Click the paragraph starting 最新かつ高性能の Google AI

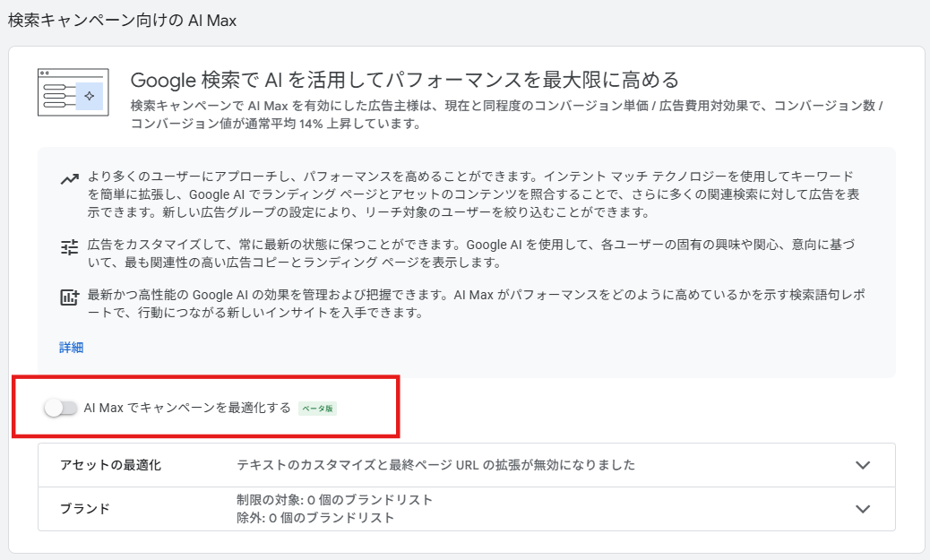[477, 304]
